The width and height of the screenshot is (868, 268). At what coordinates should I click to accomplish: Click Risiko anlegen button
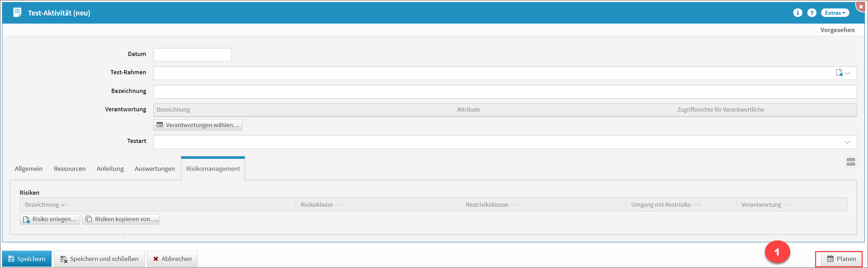50,219
